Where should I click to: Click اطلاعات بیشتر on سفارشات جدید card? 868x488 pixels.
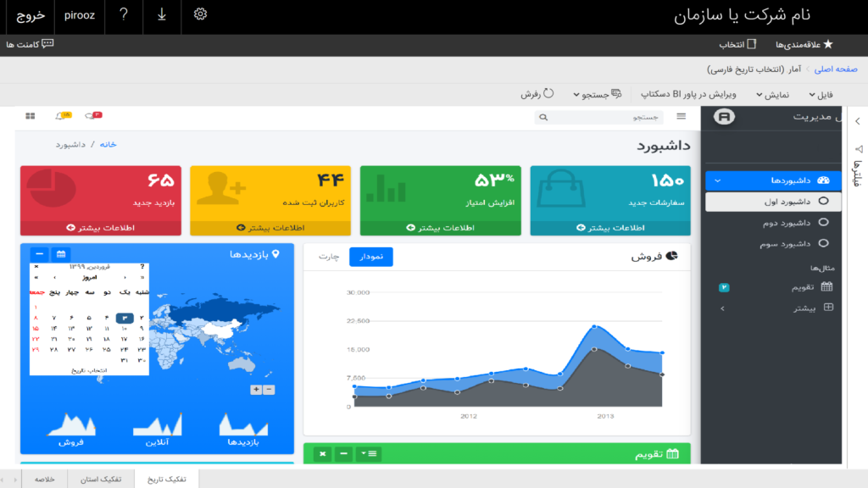[x=610, y=228]
